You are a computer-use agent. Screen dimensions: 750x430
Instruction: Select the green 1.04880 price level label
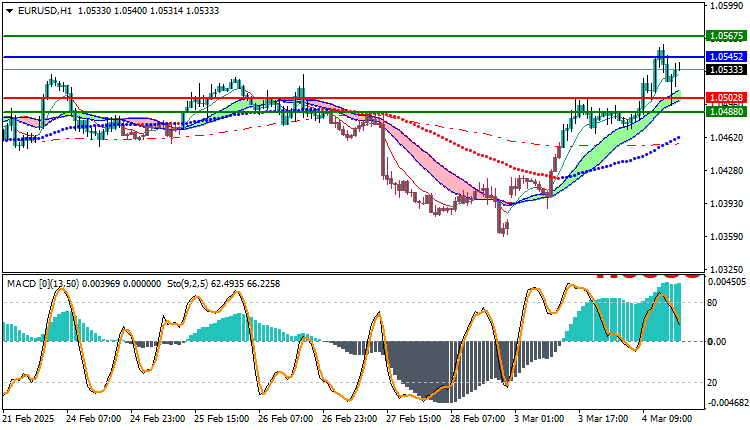coord(726,111)
